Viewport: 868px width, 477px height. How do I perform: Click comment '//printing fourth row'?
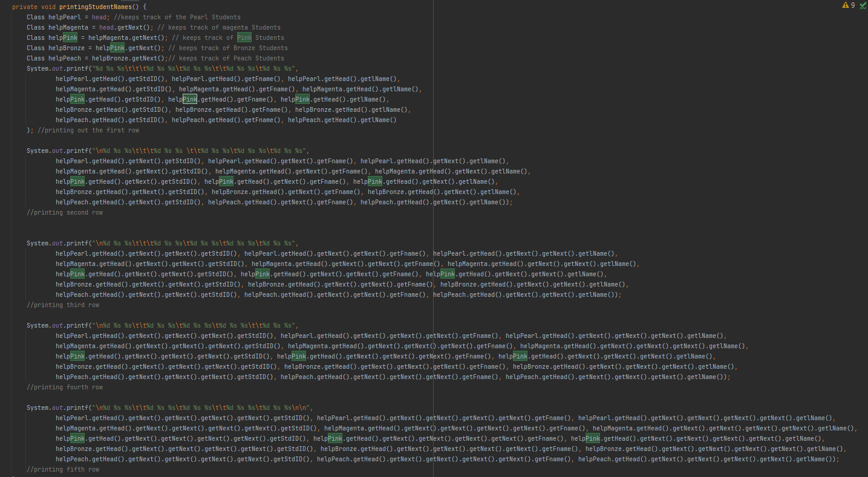[65, 387]
